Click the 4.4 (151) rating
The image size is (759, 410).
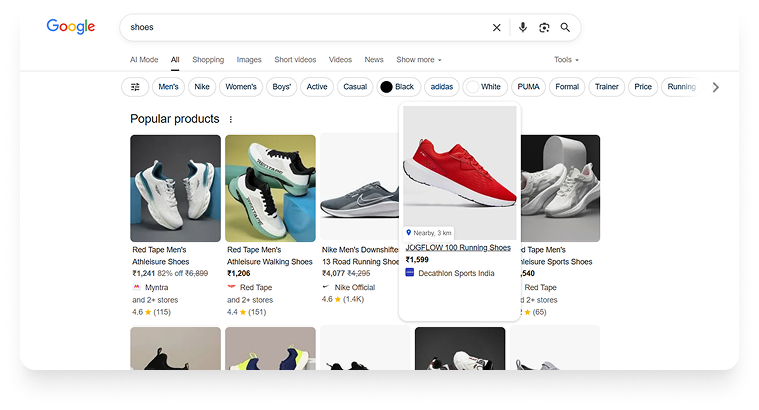pyautogui.click(x=246, y=312)
